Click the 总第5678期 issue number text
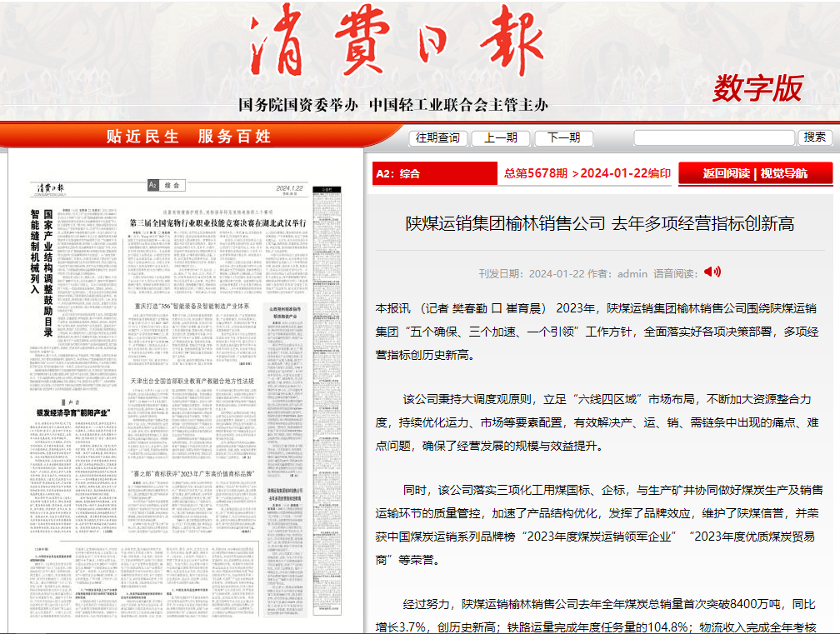Screen dimensions: 840x634 pos(535,173)
